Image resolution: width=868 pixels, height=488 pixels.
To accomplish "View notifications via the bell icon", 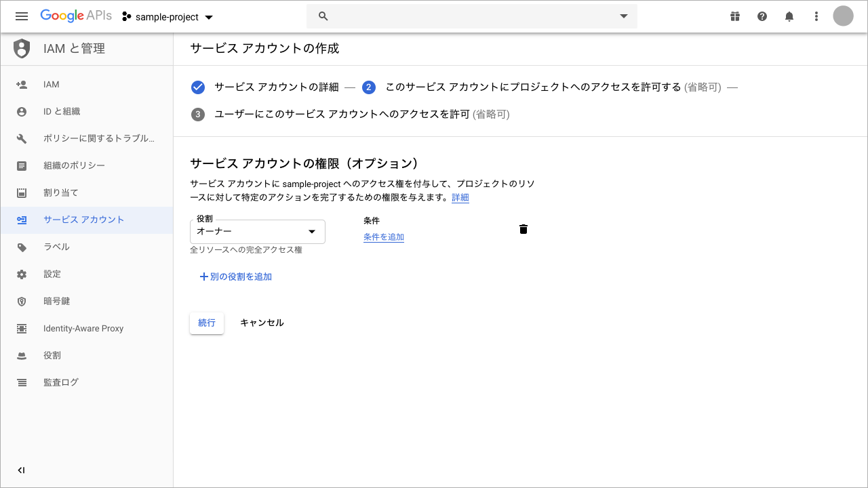I will [789, 16].
